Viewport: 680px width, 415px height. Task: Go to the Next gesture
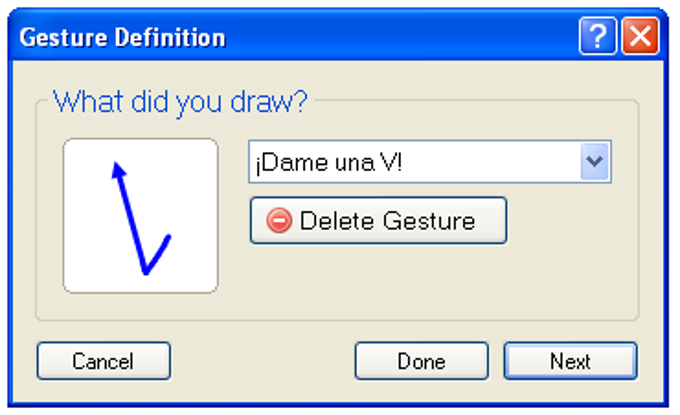pos(570,361)
